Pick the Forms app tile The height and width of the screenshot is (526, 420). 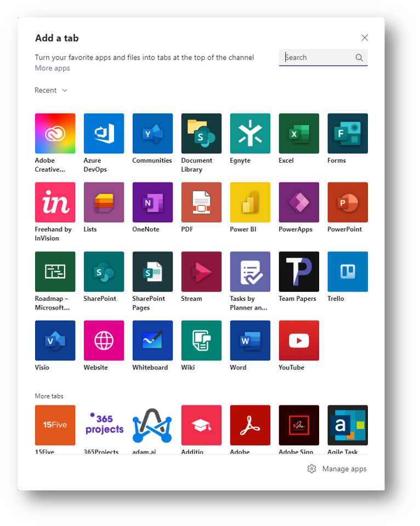[x=348, y=133]
